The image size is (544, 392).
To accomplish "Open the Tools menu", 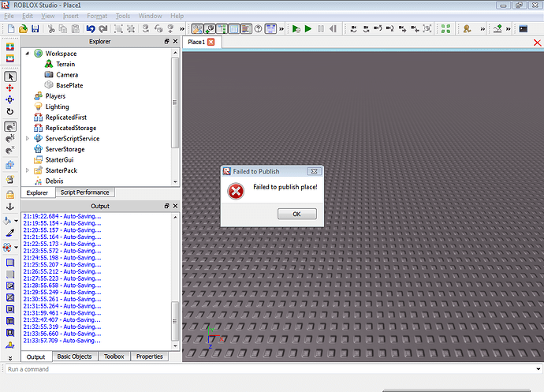I will [123, 16].
